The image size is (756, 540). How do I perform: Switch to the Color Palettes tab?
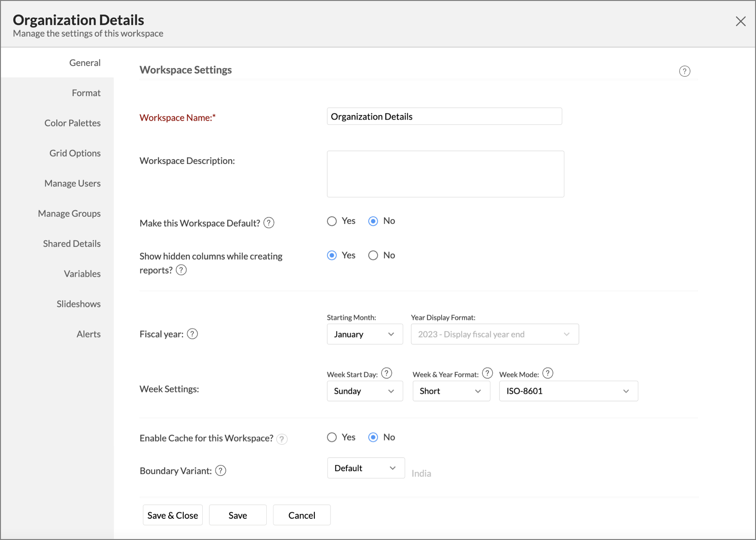pyautogui.click(x=73, y=123)
